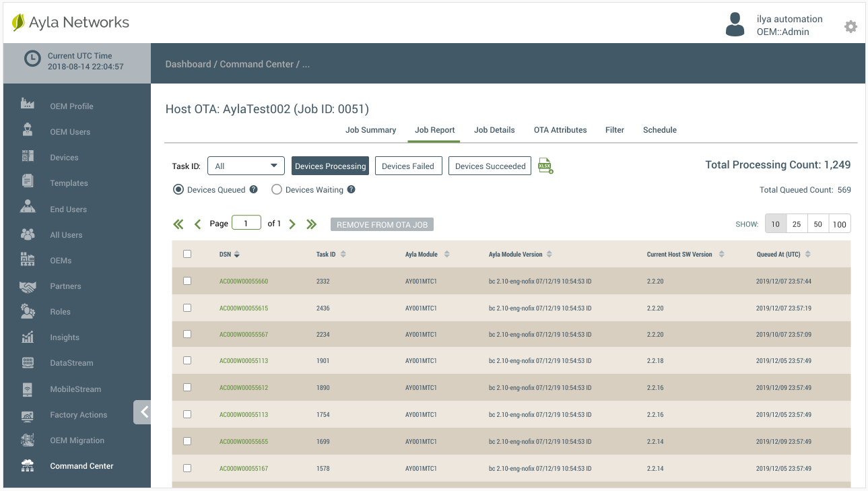
Task: Click the Partners handshake icon
Action: [x=28, y=286]
